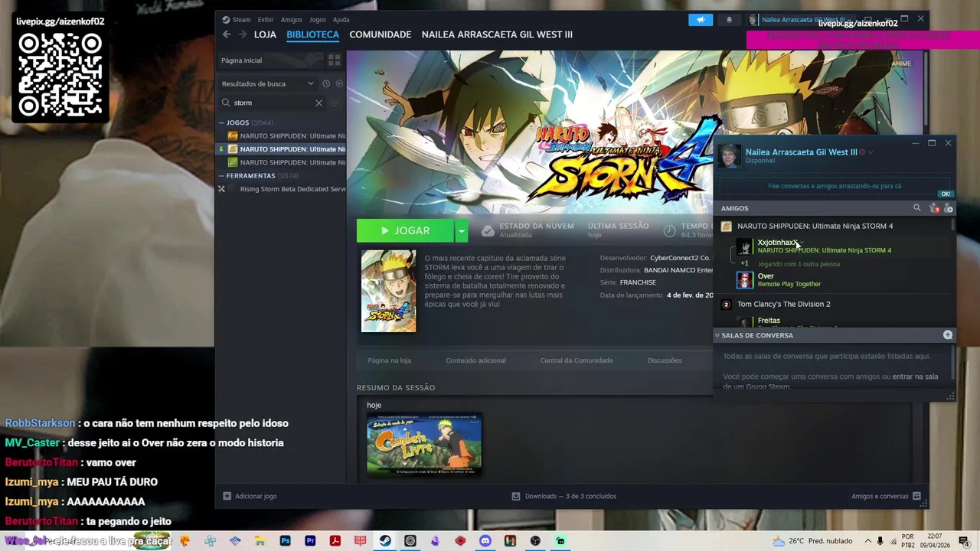Open the Combate Livre session screenshot thumbnail
Screen dimensions: 980x551
424,445
